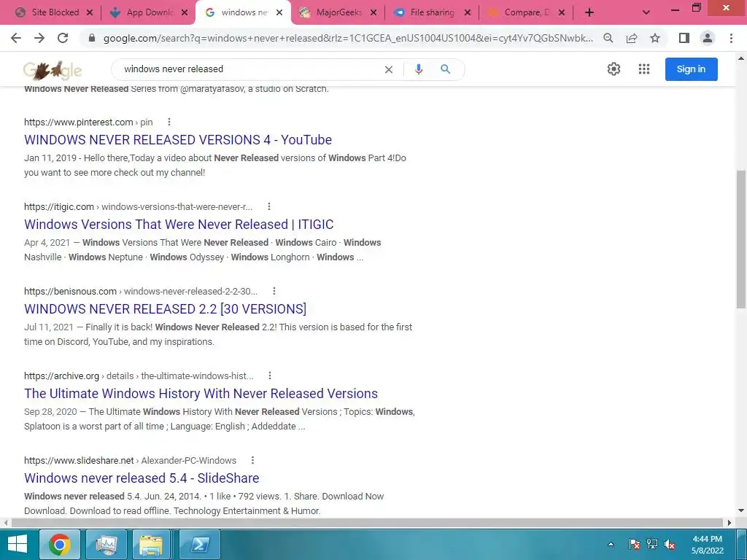747x560 pixels.
Task: View site security lock info
Action: (92, 38)
